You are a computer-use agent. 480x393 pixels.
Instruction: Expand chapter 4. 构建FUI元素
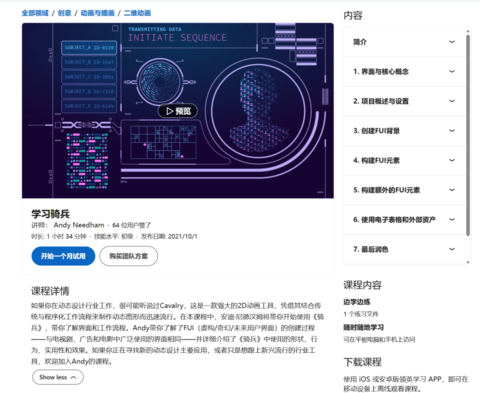pyautogui.click(x=404, y=160)
